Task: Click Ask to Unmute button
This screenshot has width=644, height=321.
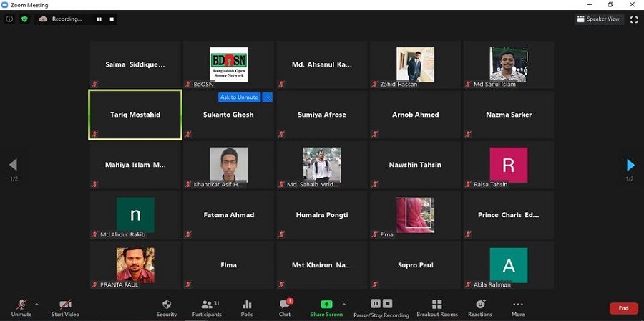Action: (239, 97)
